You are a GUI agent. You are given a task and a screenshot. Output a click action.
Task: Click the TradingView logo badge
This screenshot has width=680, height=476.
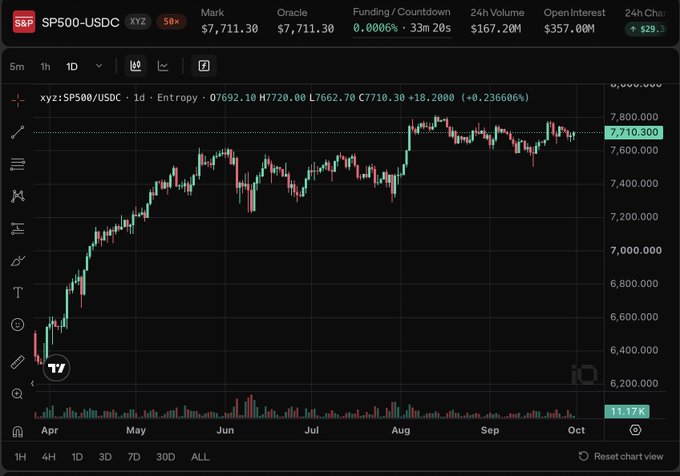[x=56, y=368]
